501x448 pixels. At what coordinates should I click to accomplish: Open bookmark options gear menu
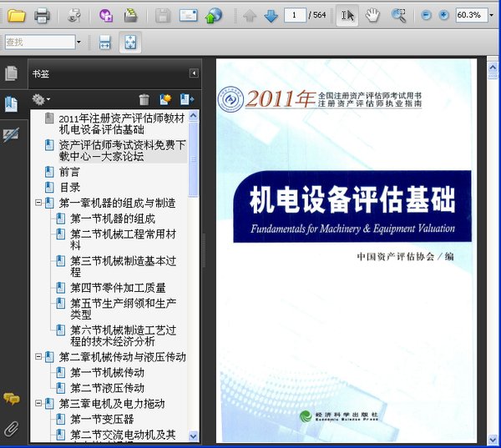(x=41, y=99)
